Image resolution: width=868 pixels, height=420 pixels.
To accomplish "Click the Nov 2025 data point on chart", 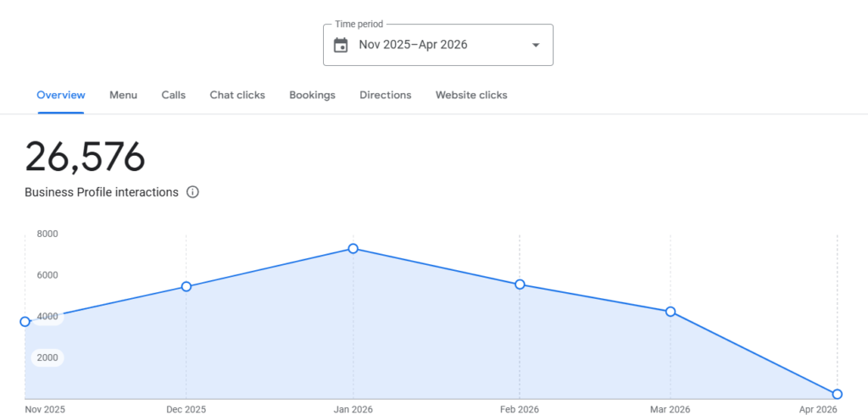I will (x=25, y=322).
